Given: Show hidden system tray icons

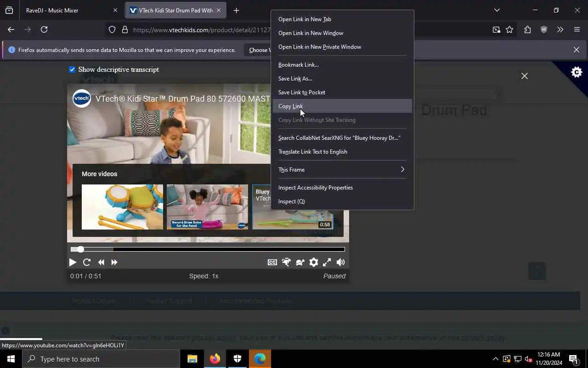Looking at the screenshot, I should pos(495,359).
